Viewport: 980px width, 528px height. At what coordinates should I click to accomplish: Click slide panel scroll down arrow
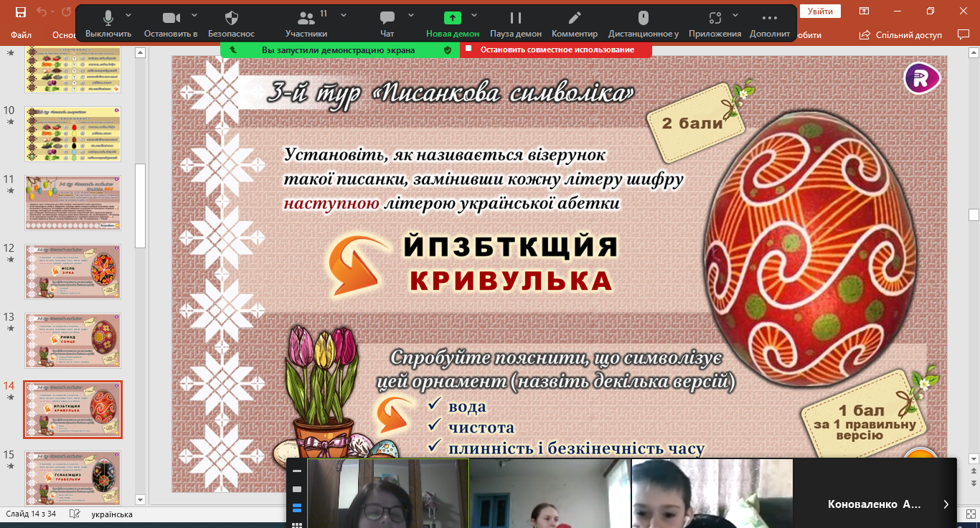coord(141,500)
